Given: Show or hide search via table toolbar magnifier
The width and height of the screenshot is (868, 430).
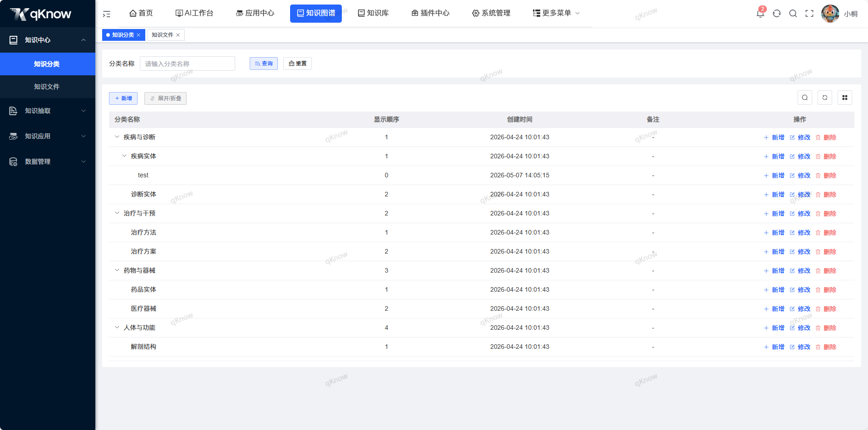Looking at the screenshot, I should pos(805,98).
